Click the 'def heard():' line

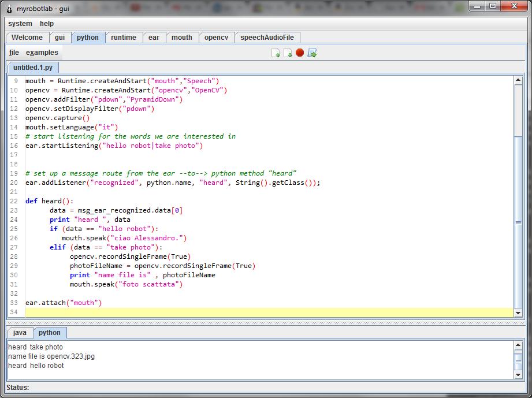click(x=50, y=201)
